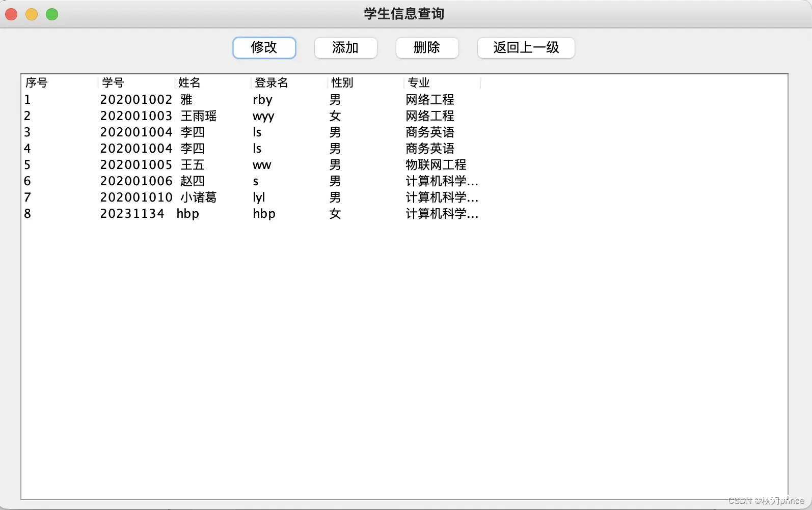
Task: Select the name cell 小诸葛
Action: coord(212,197)
